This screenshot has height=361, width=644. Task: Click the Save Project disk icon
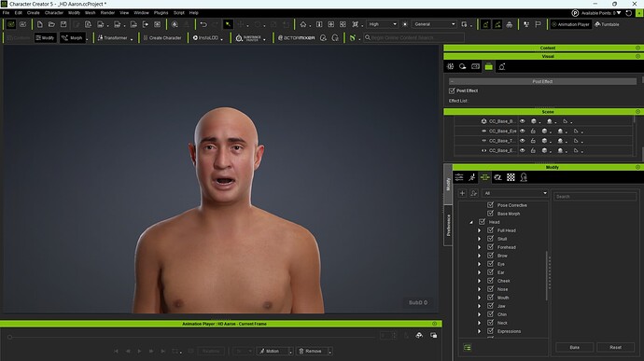pos(63,24)
